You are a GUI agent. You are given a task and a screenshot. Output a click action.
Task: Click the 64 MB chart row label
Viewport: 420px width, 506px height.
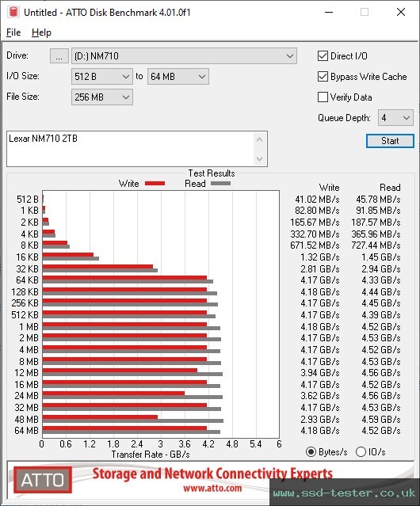point(26,431)
